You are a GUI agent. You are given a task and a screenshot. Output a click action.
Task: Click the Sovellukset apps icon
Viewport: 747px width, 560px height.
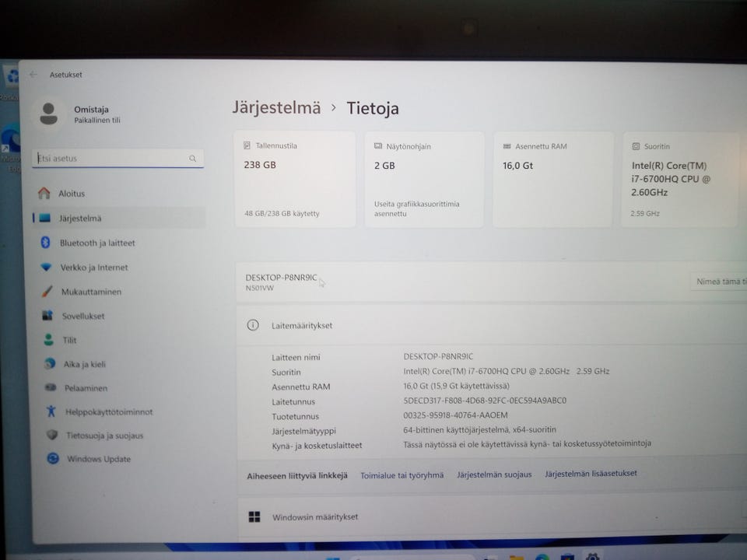coord(47,316)
